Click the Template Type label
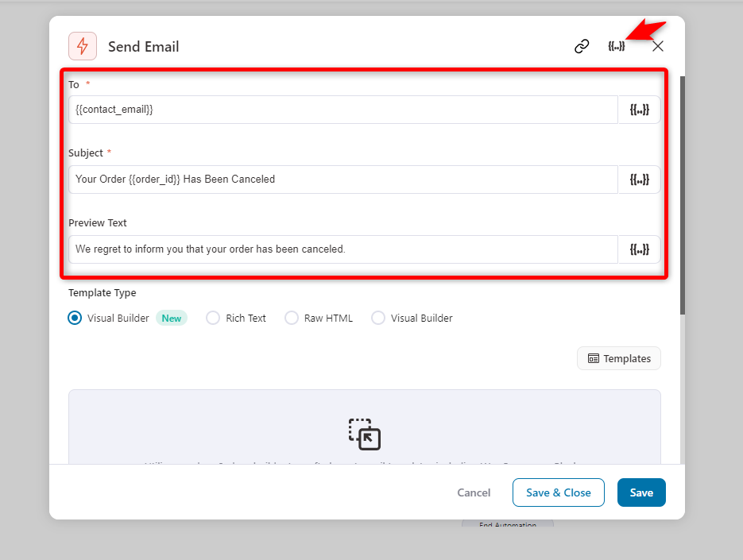This screenshot has height=560, width=743. click(103, 293)
